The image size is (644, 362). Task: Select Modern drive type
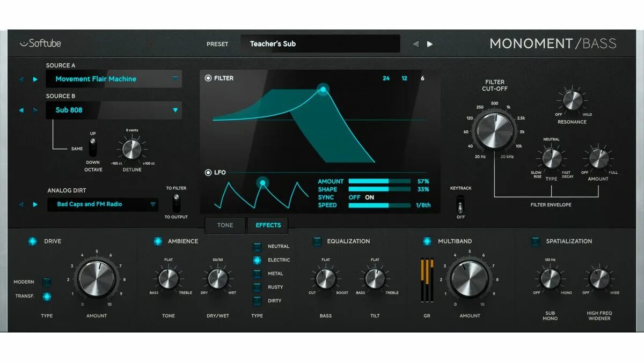click(47, 282)
